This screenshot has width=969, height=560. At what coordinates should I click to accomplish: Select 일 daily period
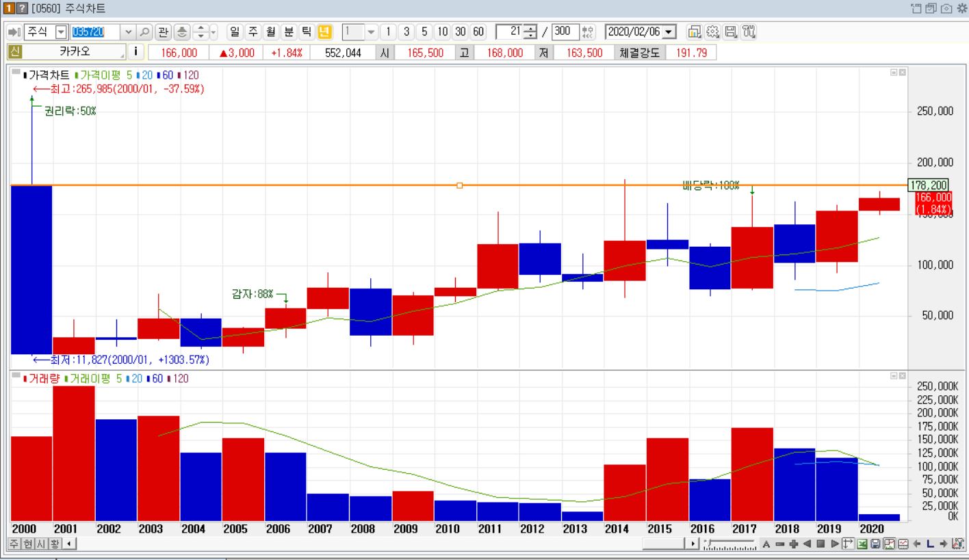tap(235, 32)
